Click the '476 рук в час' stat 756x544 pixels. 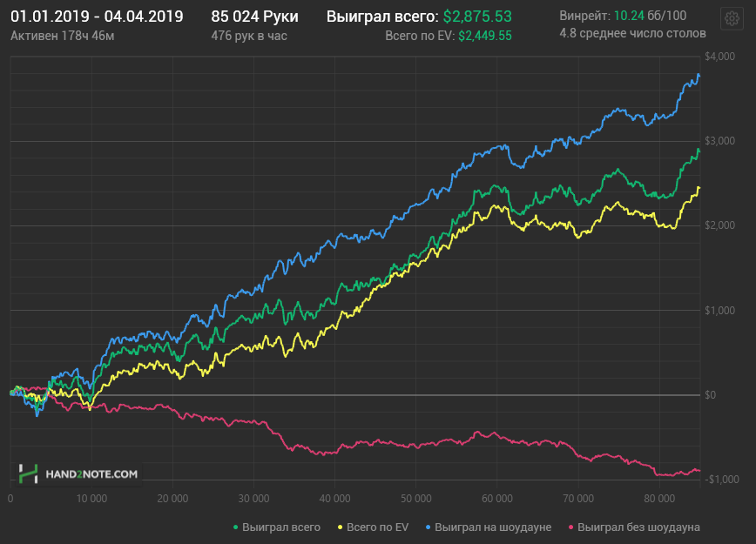[249, 36]
